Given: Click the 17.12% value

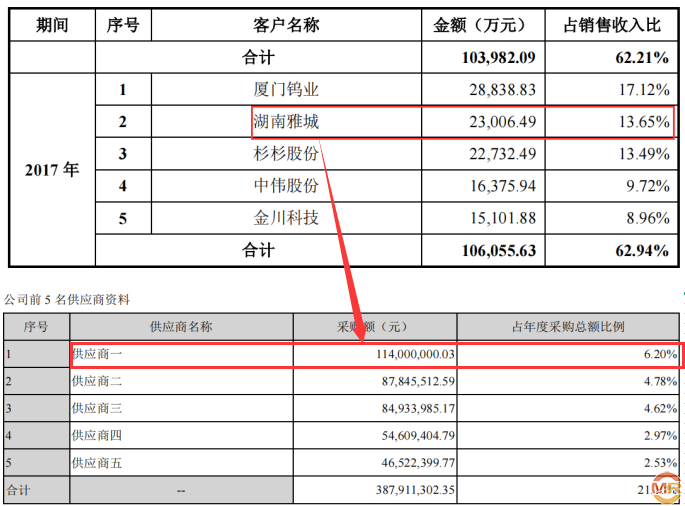Looking at the screenshot, I should click(644, 90).
